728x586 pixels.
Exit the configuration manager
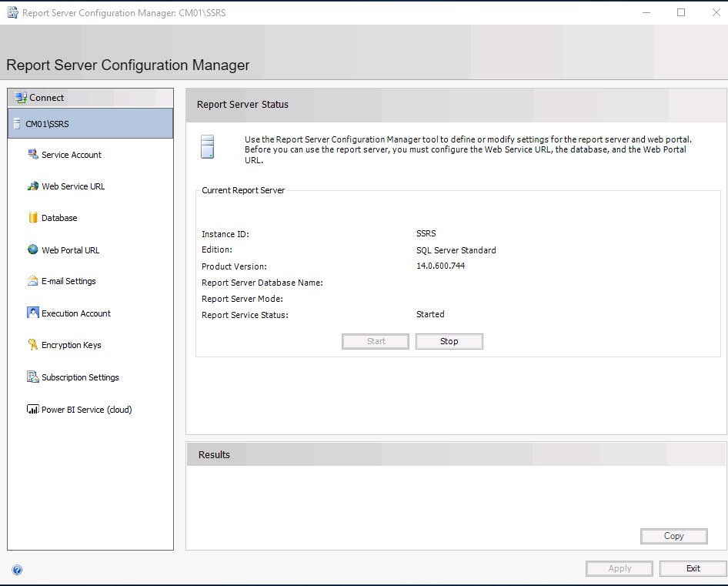(693, 568)
